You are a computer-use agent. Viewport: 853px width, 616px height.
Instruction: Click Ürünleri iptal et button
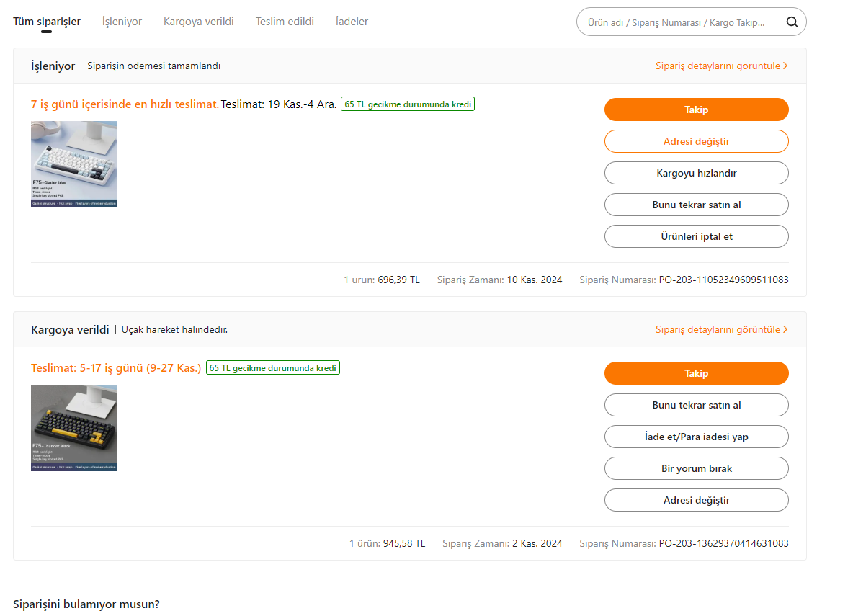pos(696,236)
